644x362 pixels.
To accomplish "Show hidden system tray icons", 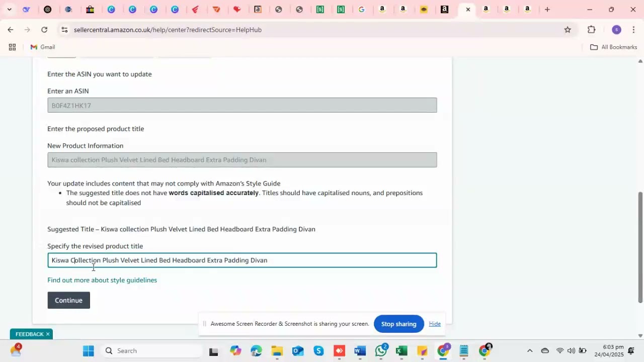I will tap(529, 351).
